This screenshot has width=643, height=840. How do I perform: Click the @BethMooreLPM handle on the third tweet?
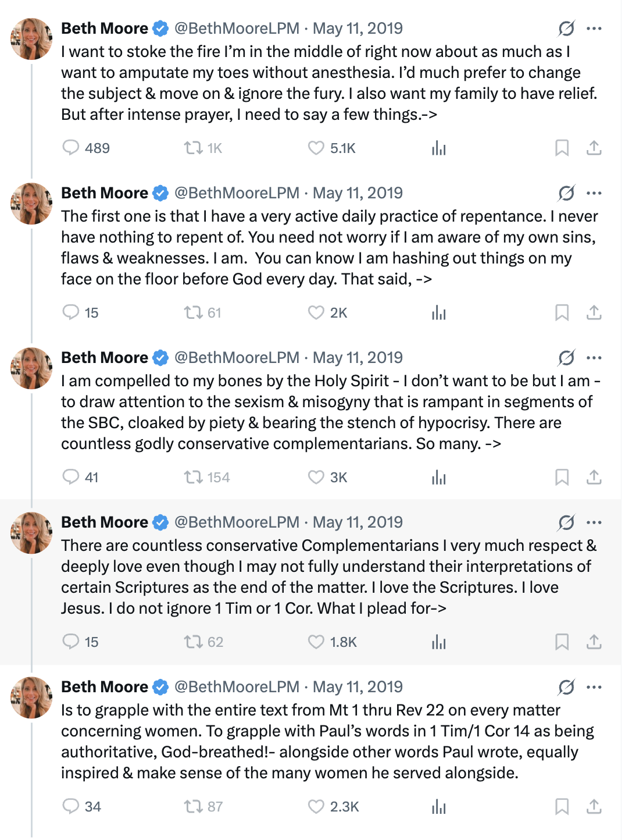pos(237,358)
